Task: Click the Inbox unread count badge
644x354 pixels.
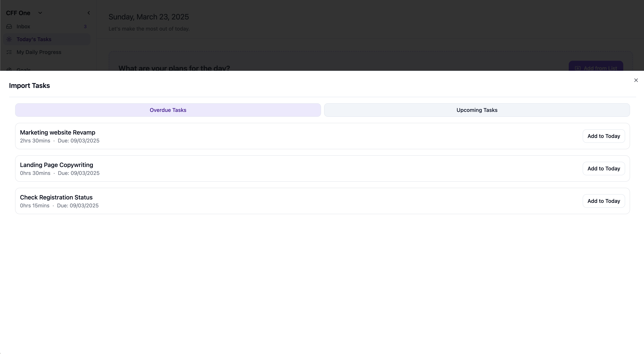Action: (x=85, y=26)
